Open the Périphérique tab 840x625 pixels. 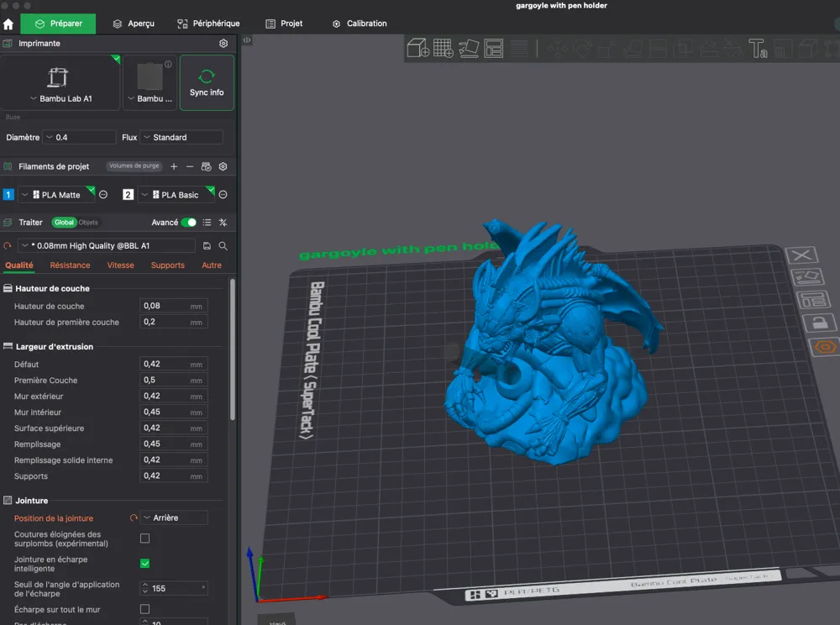tap(208, 24)
